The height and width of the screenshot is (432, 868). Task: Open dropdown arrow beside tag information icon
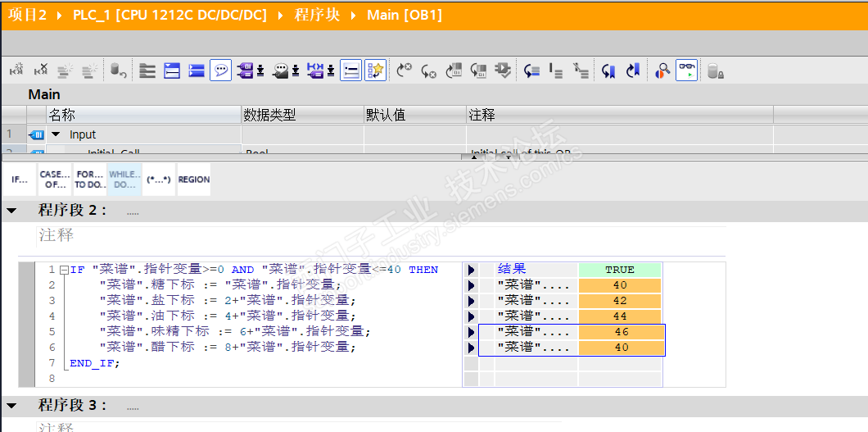pos(296,70)
